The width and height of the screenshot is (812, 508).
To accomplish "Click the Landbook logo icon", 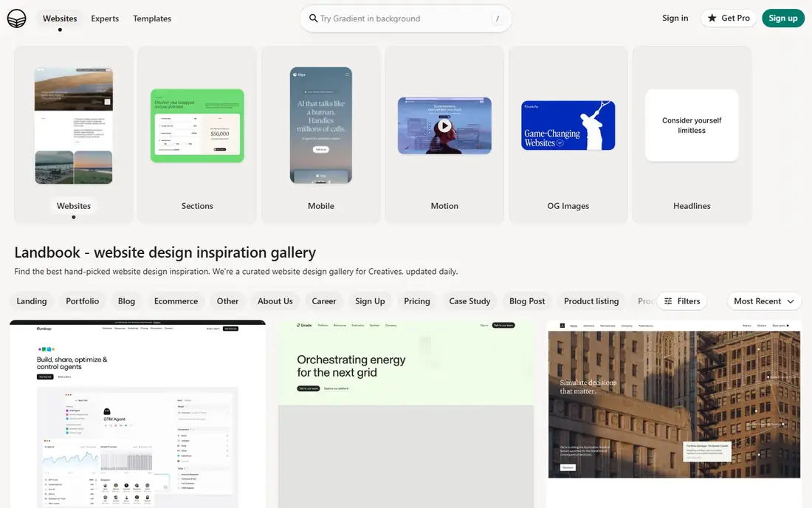I will 16,18.
